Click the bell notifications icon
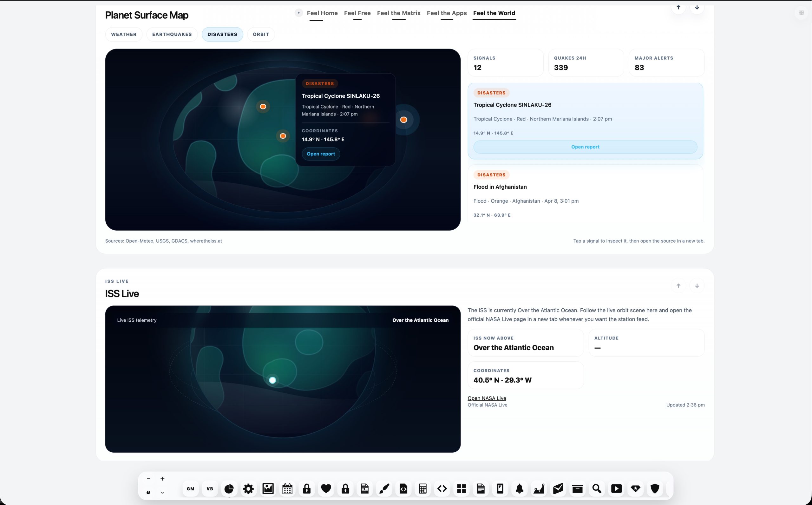 point(520,489)
